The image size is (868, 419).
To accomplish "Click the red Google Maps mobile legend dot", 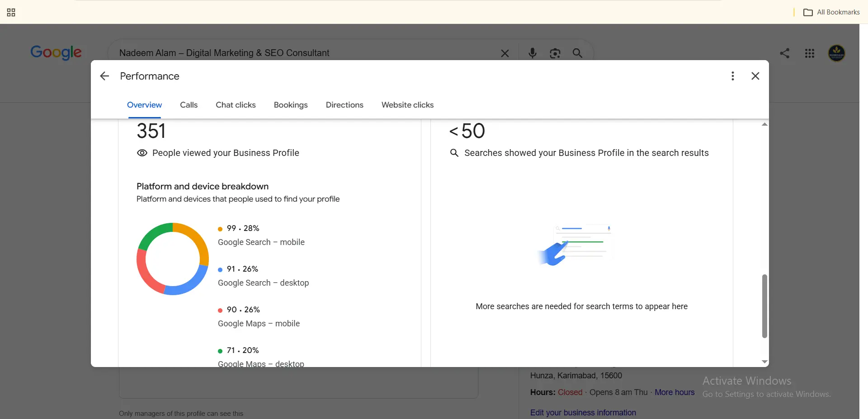I will click(x=220, y=310).
